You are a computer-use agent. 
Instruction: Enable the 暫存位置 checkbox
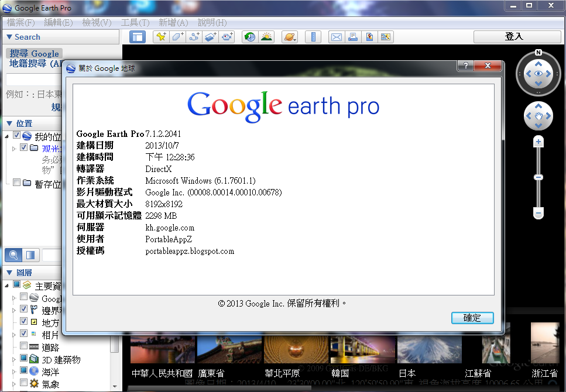coord(16,183)
